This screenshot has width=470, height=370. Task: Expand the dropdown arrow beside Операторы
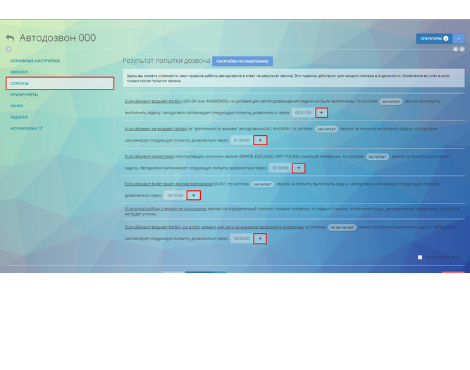point(458,39)
